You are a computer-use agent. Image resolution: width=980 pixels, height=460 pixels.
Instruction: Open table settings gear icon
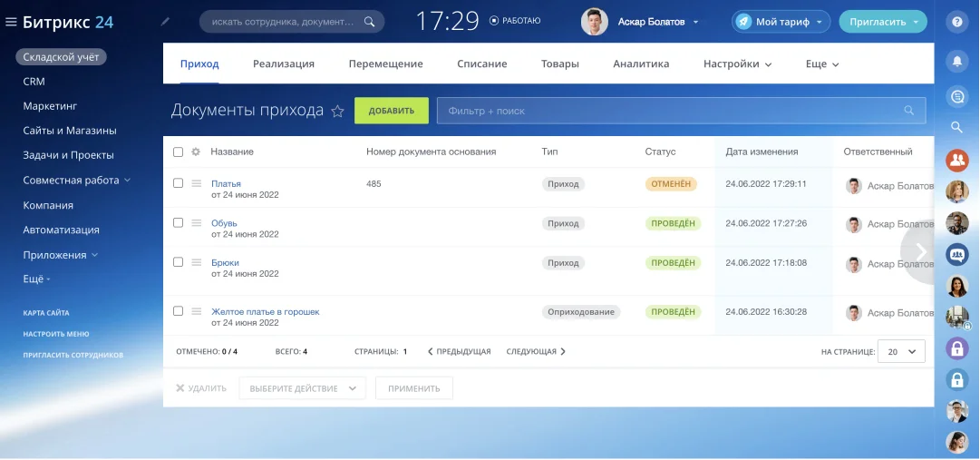coord(196,152)
